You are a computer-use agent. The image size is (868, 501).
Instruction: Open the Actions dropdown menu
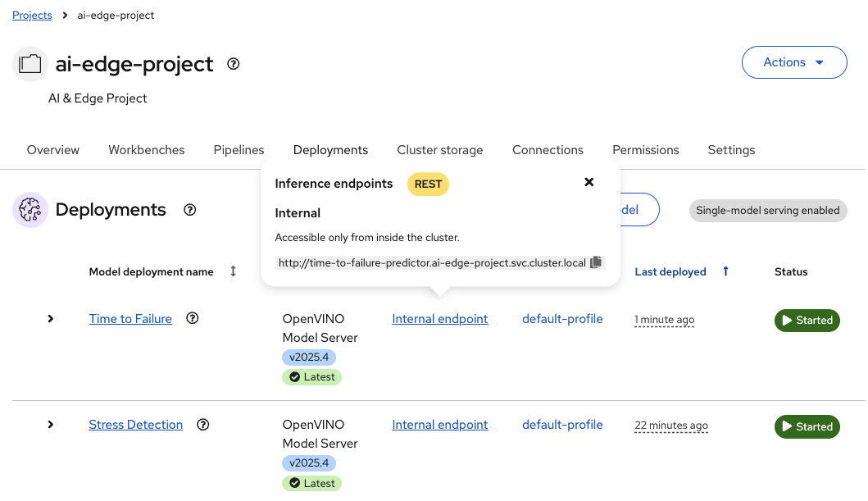click(793, 62)
